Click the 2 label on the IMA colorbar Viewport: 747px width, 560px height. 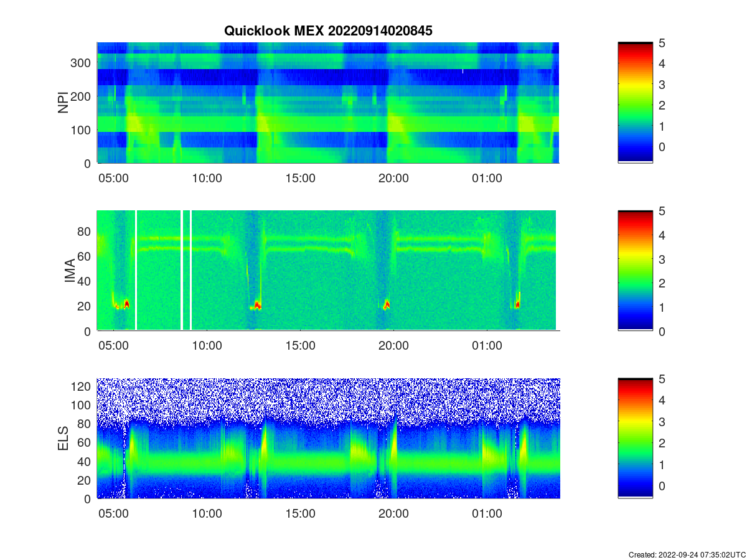tap(662, 283)
